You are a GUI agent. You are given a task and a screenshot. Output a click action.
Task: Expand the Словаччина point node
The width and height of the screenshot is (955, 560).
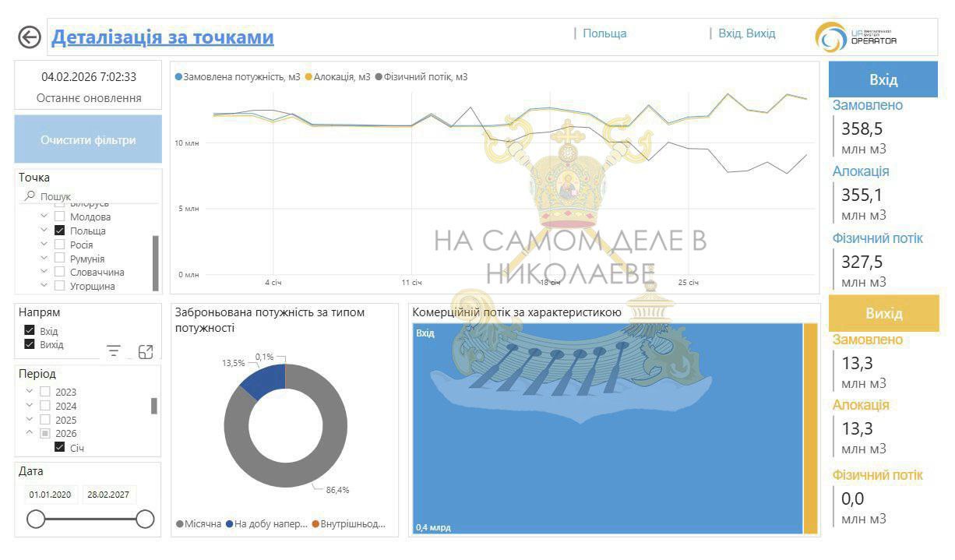coord(44,272)
